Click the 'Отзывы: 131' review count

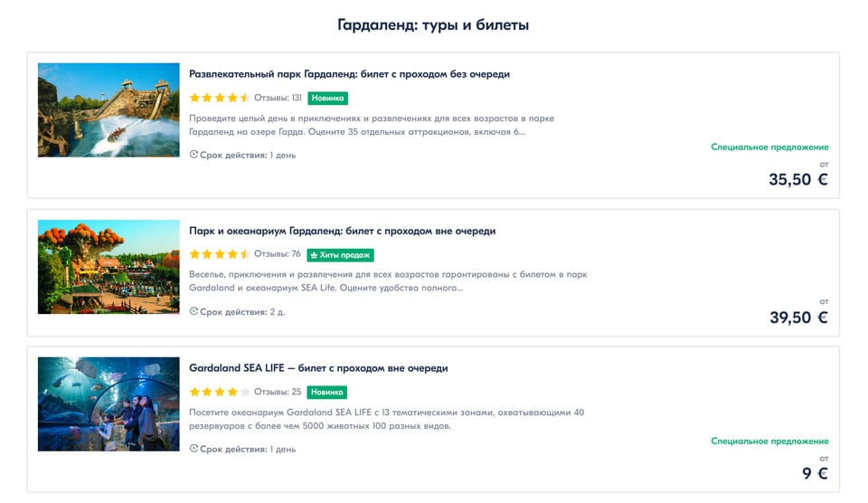coord(278,98)
